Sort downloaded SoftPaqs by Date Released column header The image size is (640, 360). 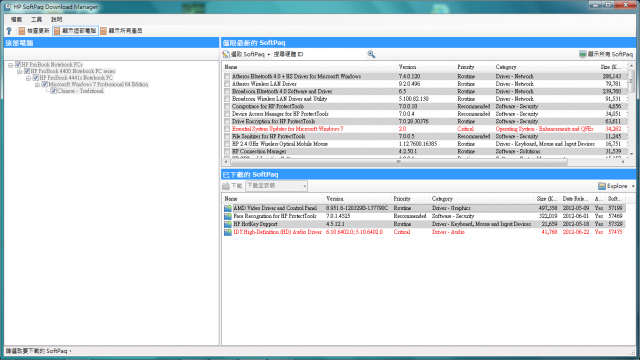(x=576, y=199)
